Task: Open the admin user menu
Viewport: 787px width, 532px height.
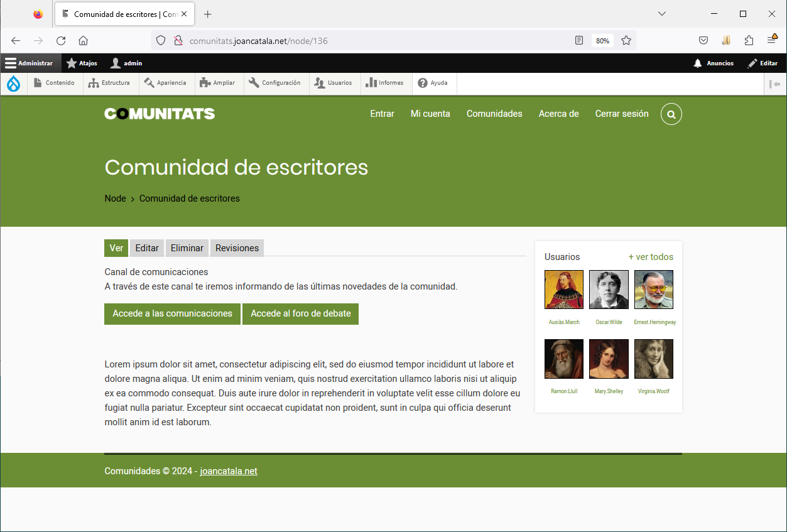Action: (x=126, y=63)
